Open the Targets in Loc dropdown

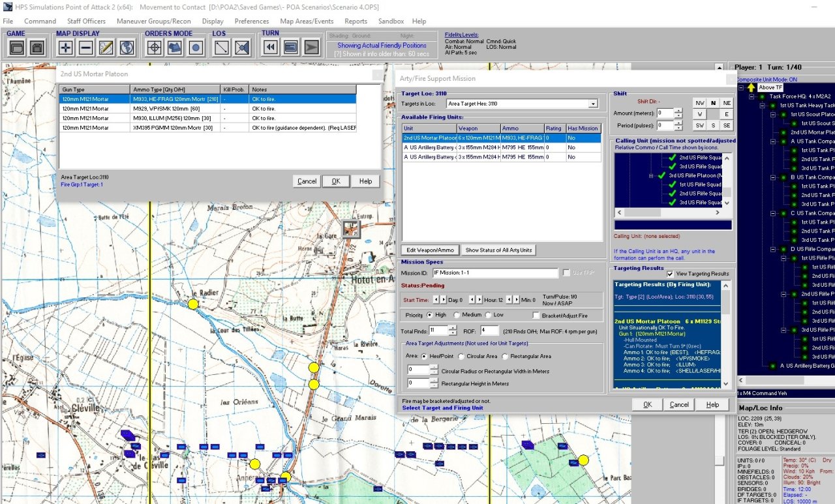click(x=592, y=104)
